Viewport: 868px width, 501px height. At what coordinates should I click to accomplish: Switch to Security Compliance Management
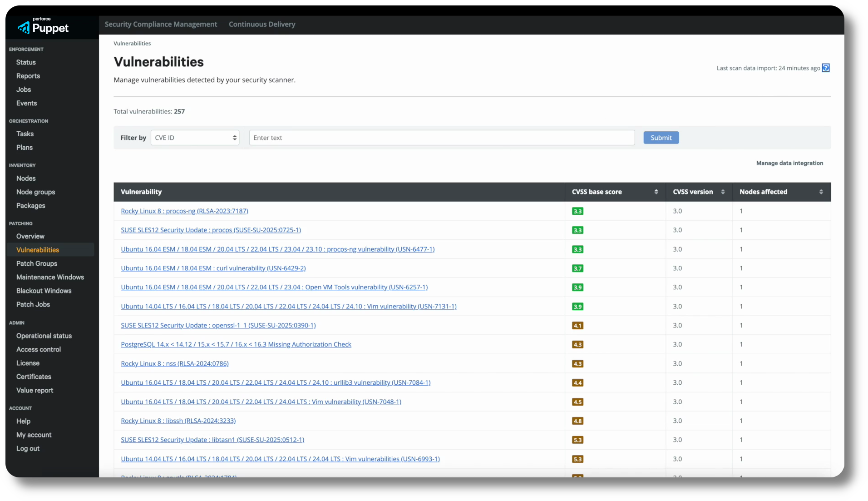(x=161, y=24)
